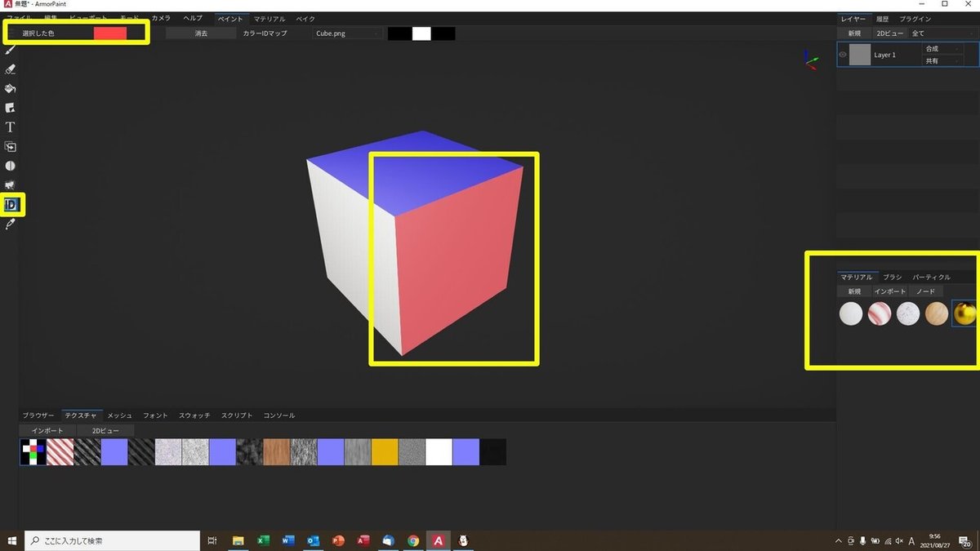Select the Eraser tool
Image resolution: width=980 pixels, height=551 pixels.
point(11,69)
